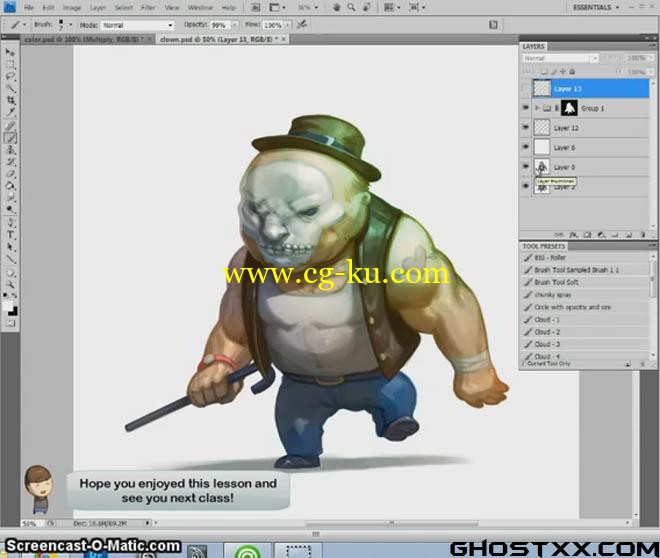Select Cloud - 1 preset
660x558 pixels.
coord(585,319)
